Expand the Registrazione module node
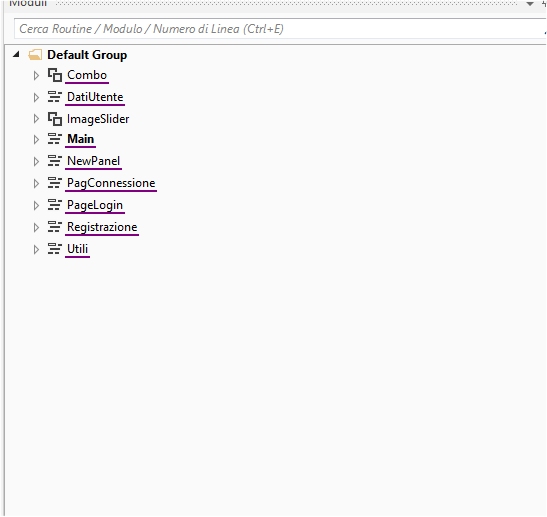547x517 pixels. pos(36,227)
